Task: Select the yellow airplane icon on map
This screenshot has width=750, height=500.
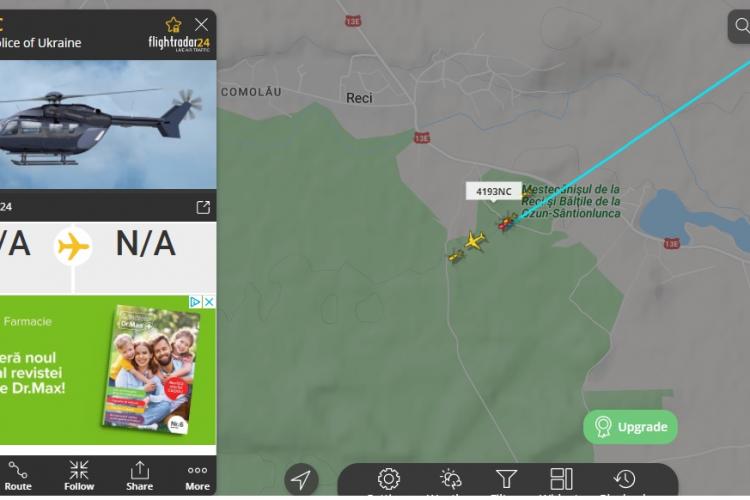Action: (475, 240)
